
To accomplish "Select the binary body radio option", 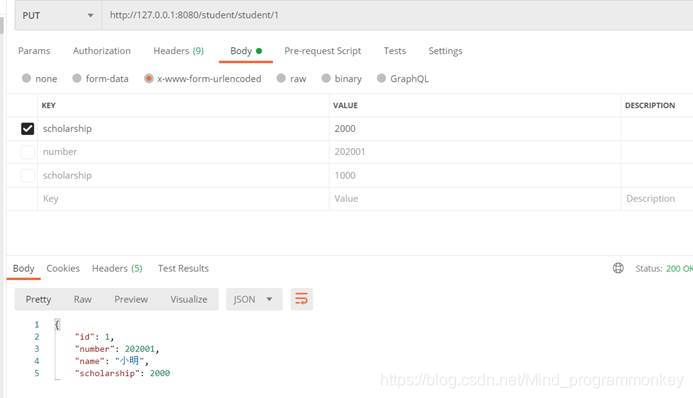I will click(326, 78).
